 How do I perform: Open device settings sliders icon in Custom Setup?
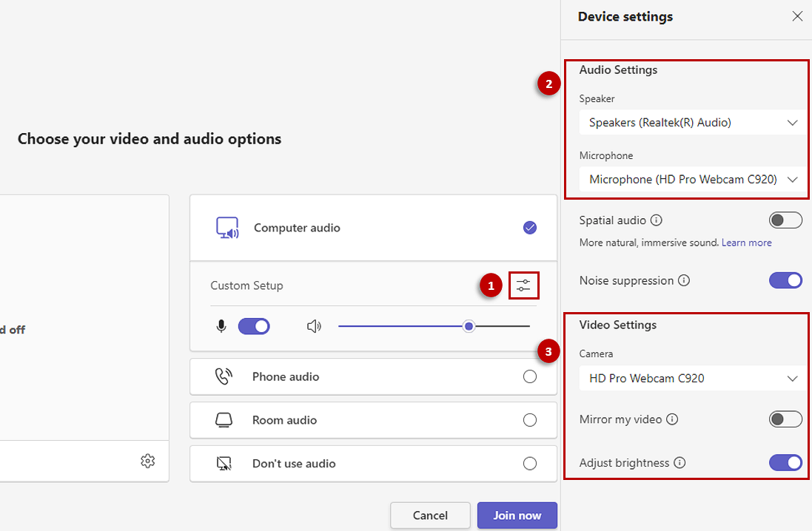524,285
